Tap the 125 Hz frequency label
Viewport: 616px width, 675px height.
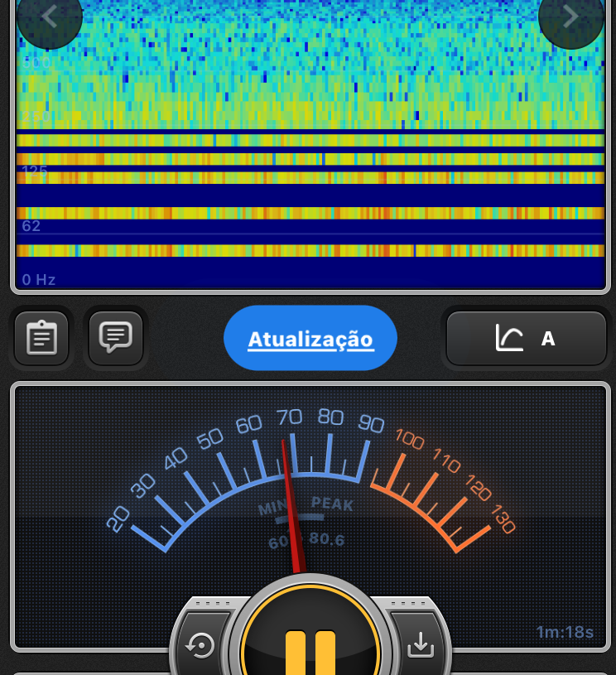pos(35,171)
